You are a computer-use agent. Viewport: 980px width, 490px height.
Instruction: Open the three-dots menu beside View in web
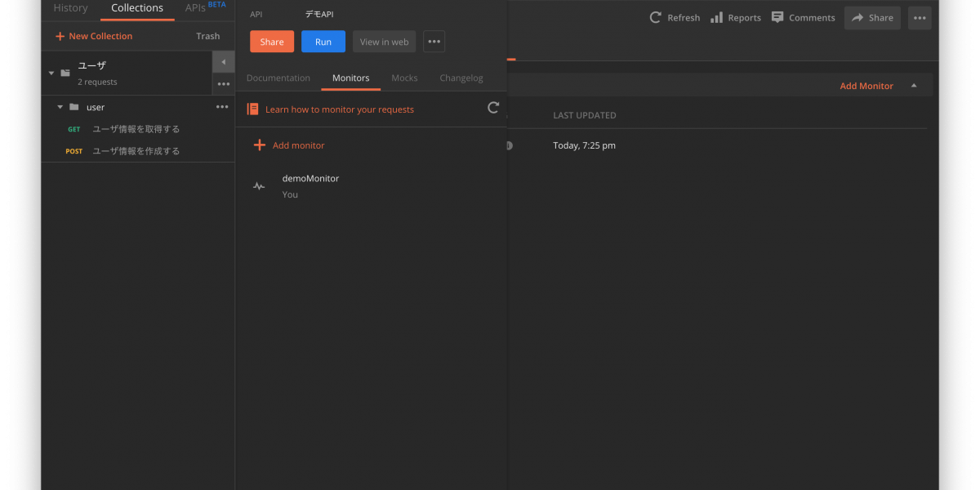(434, 42)
